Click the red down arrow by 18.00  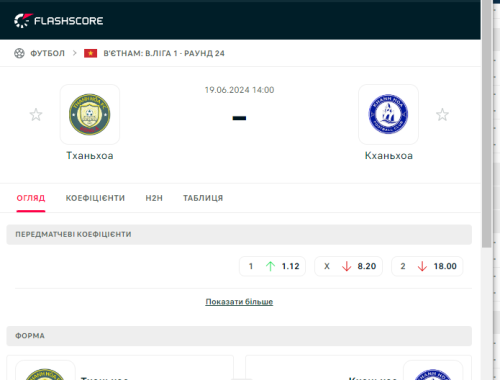coord(422,266)
